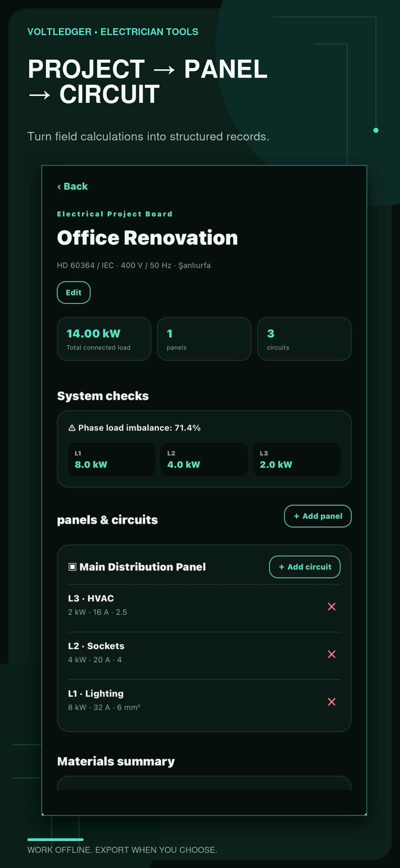Image resolution: width=400 pixels, height=868 pixels.
Task: Select the L2 4.0 kW phase tile
Action: click(x=204, y=459)
